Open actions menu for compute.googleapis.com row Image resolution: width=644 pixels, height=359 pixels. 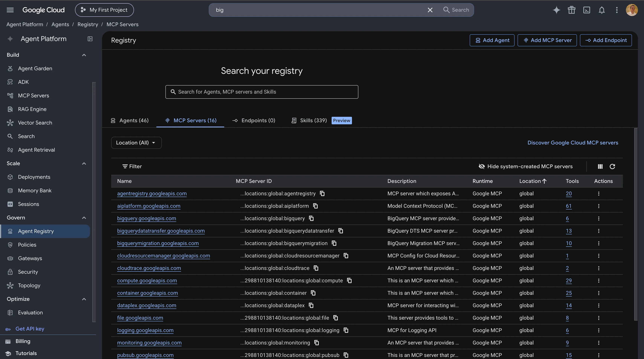click(x=599, y=280)
